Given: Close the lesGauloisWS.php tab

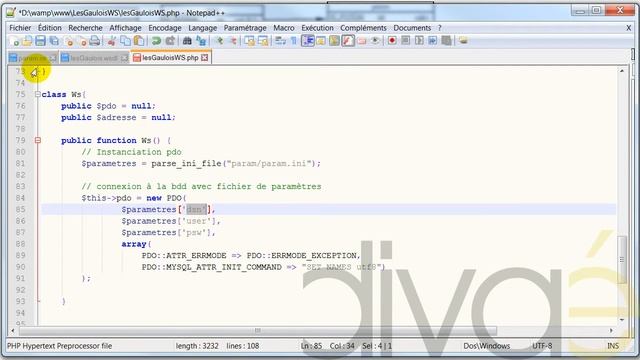Looking at the screenshot, I should point(204,58).
